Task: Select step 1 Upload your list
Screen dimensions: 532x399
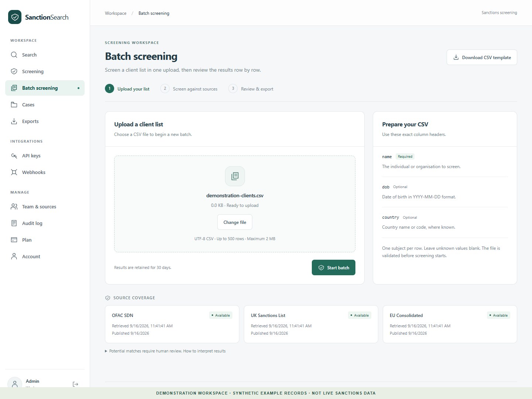Action: tap(127, 89)
